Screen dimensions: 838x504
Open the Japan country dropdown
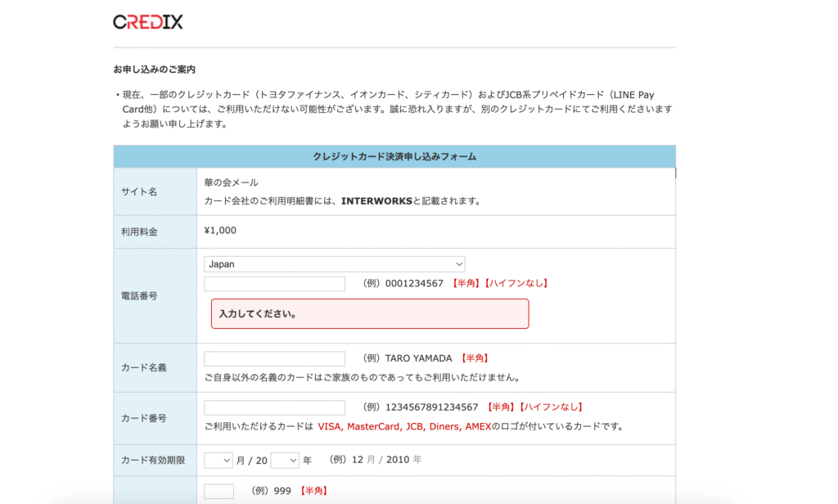pos(335,264)
